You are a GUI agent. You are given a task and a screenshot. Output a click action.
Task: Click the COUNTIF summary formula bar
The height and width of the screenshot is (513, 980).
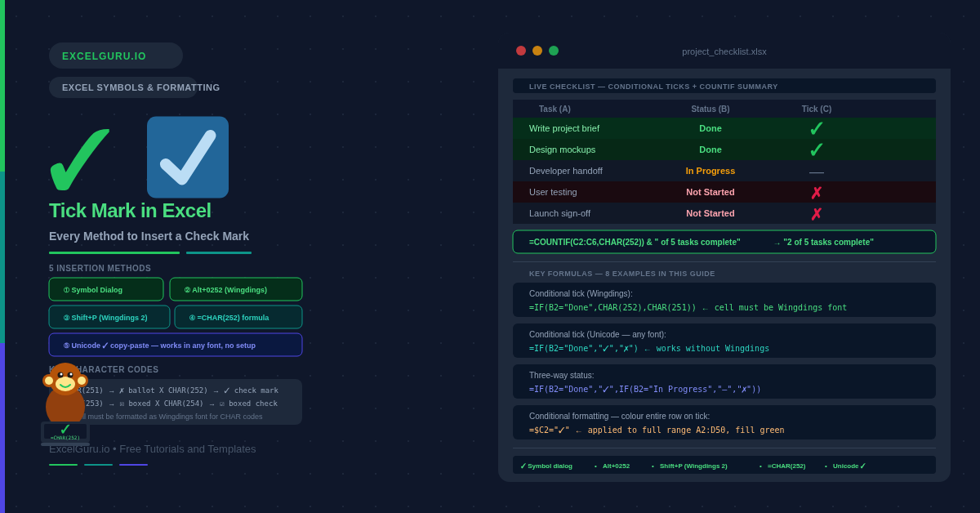click(x=724, y=242)
